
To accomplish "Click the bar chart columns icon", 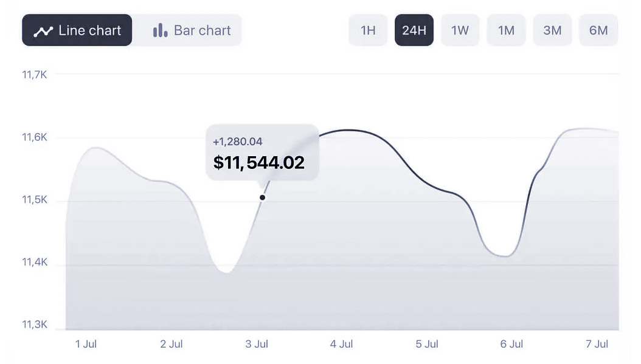I will (160, 30).
